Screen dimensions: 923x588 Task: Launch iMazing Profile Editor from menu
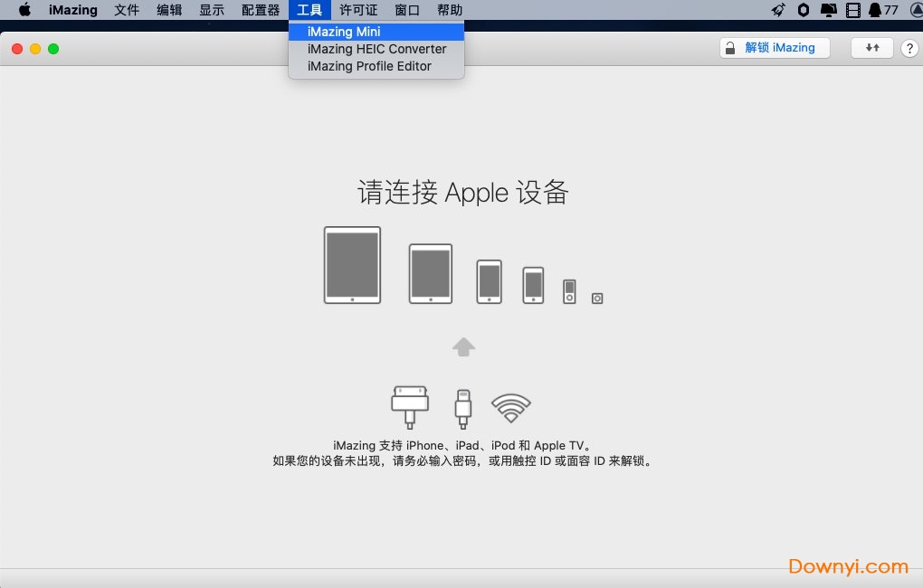(369, 66)
